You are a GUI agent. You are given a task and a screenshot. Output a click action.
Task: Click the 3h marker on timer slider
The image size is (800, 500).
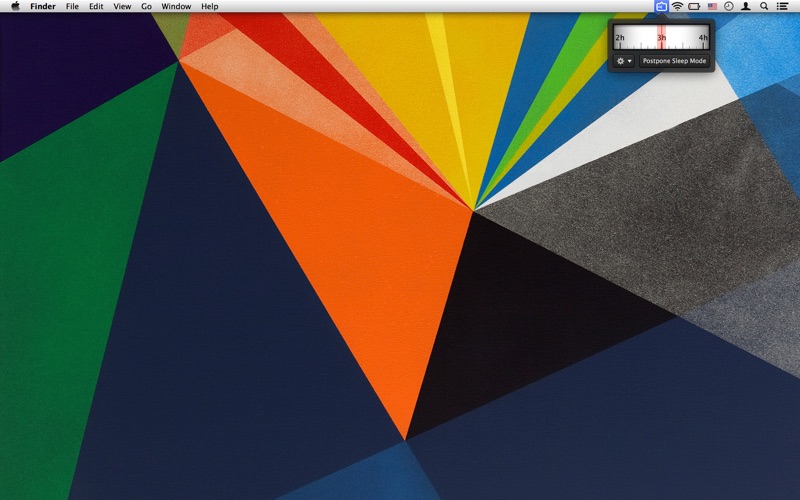tap(661, 39)
